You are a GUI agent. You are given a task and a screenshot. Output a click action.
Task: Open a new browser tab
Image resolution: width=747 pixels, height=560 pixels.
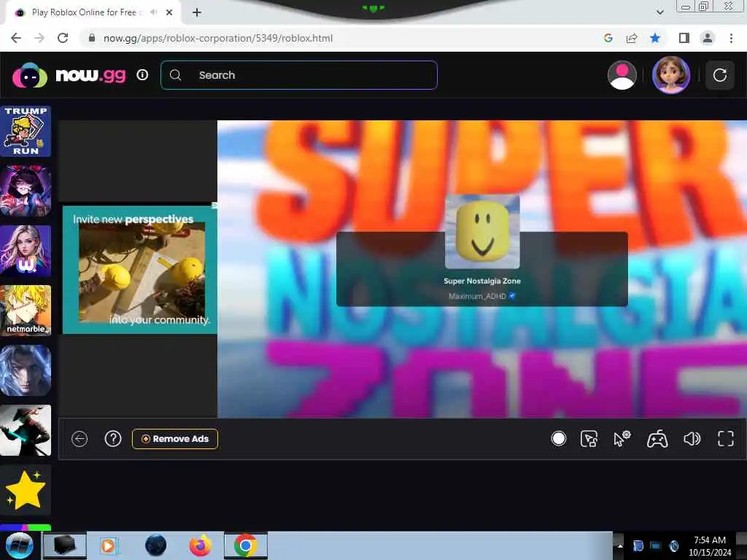coord(197,12)
